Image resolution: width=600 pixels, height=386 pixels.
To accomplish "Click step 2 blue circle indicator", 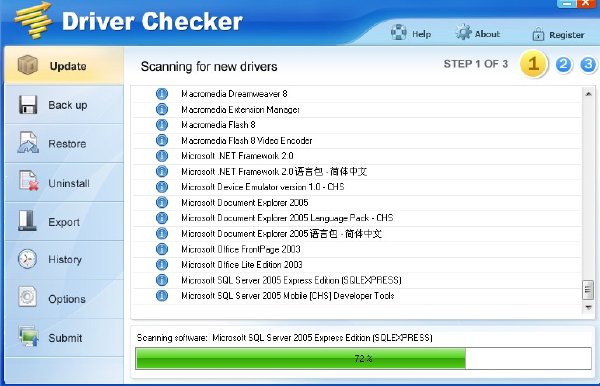I will click(563, 65).
